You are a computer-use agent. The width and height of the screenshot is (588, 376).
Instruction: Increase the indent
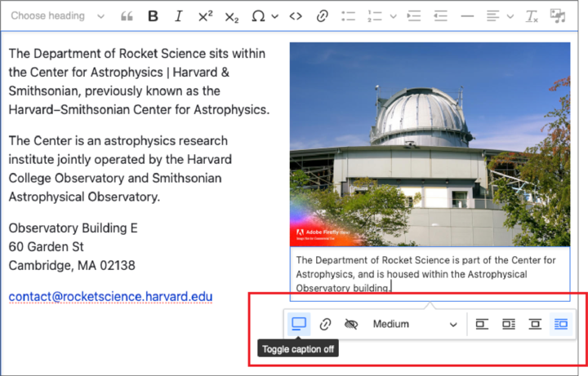tap(414, 16)
